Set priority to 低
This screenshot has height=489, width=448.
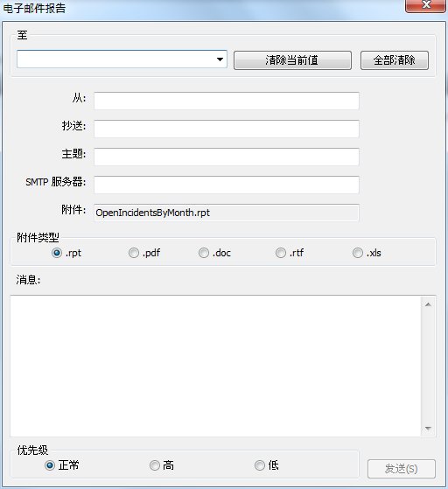(260, 465)
